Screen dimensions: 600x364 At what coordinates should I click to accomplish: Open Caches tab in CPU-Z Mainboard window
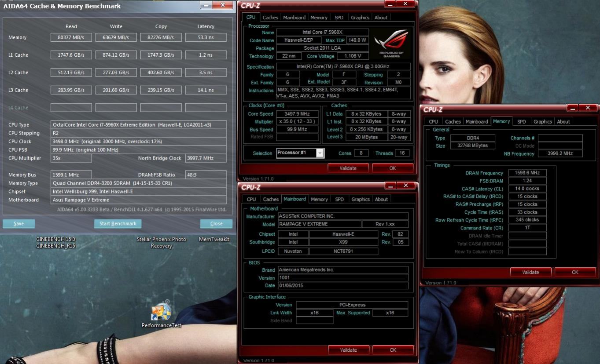271,199
